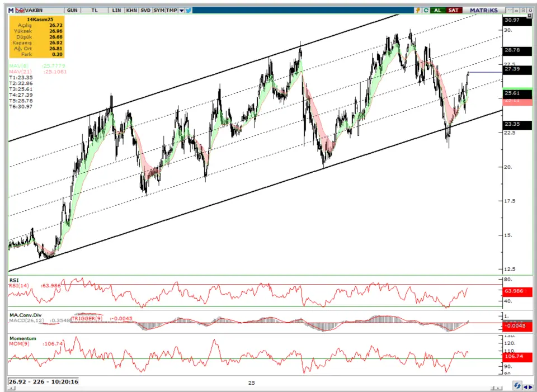Click the blue refresh icon at bottom right

tap(519, 386)
